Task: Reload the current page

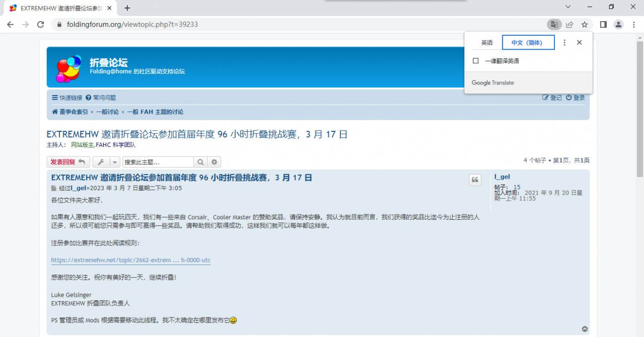Action: click(41, 24)
